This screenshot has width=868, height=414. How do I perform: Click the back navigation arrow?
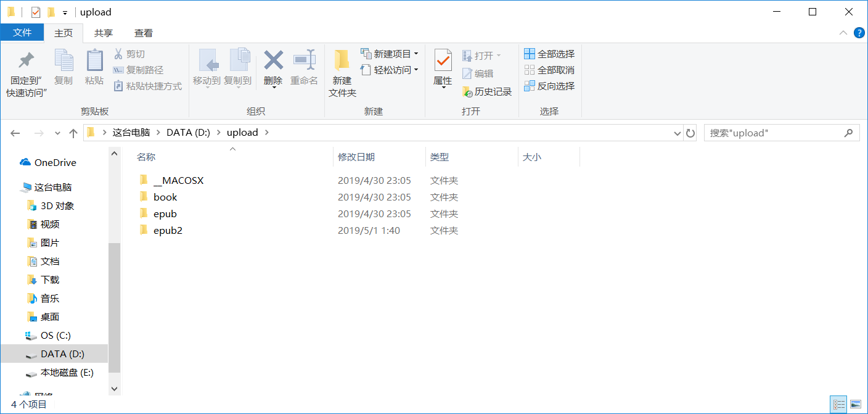(15, 132)
